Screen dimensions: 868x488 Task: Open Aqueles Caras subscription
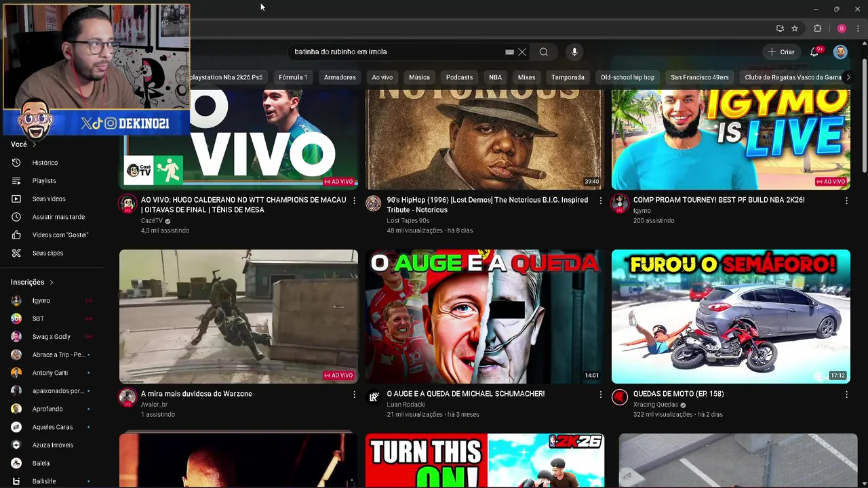pos(53,427)
